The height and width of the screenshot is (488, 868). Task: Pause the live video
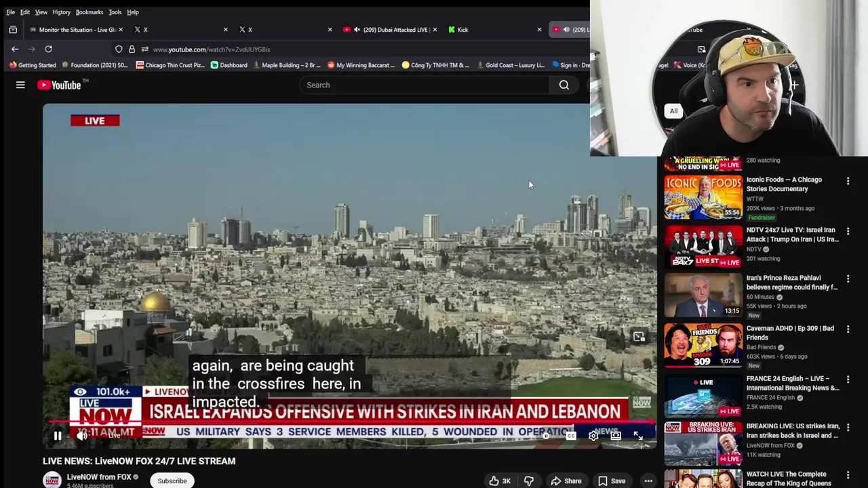pos(58,436)
